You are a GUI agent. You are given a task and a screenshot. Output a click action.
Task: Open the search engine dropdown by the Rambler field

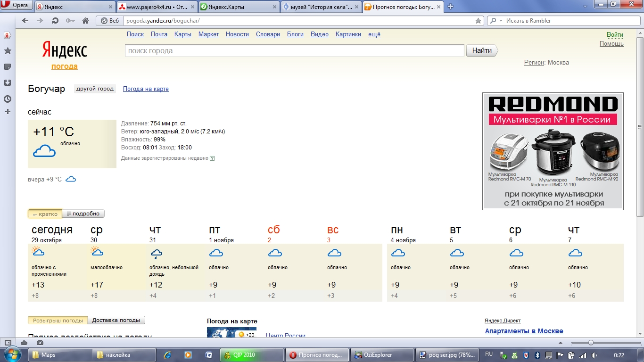tap(494, 21)
